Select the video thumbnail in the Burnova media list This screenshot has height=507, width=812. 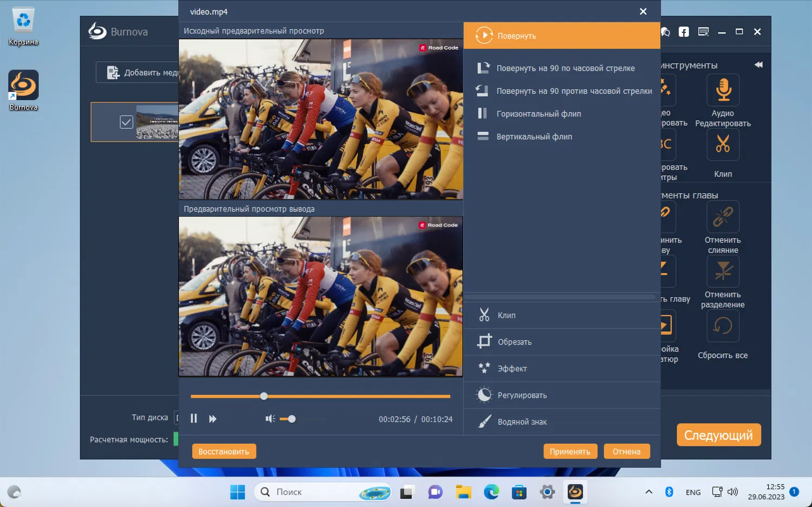[x=157, y=122]
